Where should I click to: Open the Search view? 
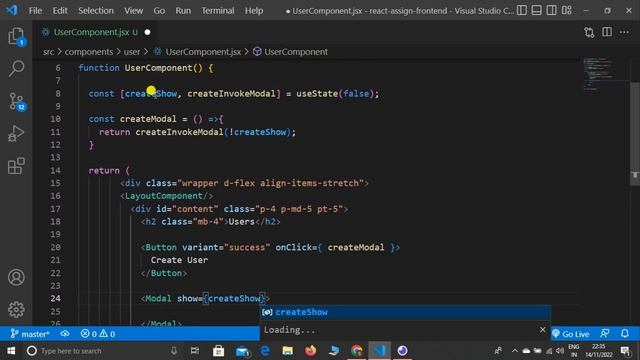click(x=16, y=68)
